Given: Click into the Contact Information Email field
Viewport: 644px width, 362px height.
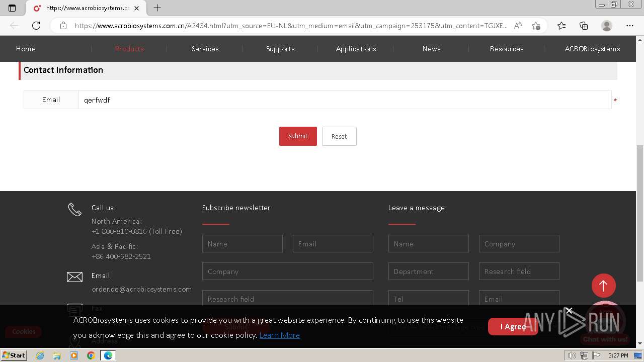Looking at the screenshot, I should (x=345, y=100).
